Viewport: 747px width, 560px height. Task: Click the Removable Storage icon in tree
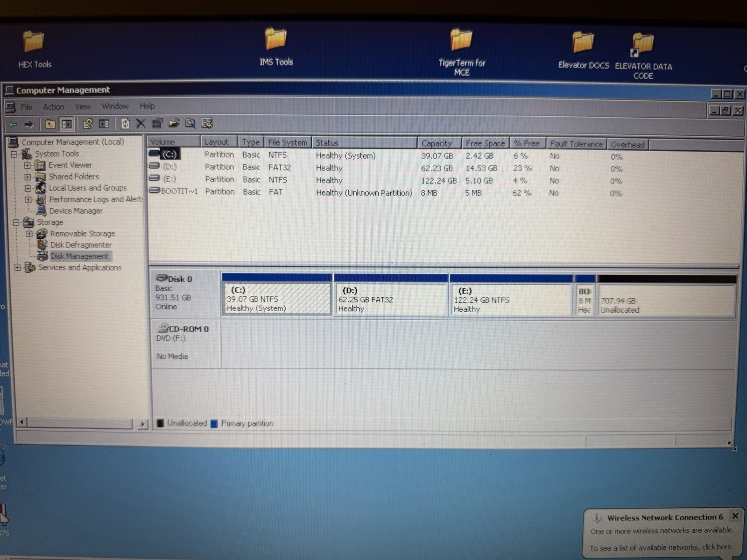point(42,234)
